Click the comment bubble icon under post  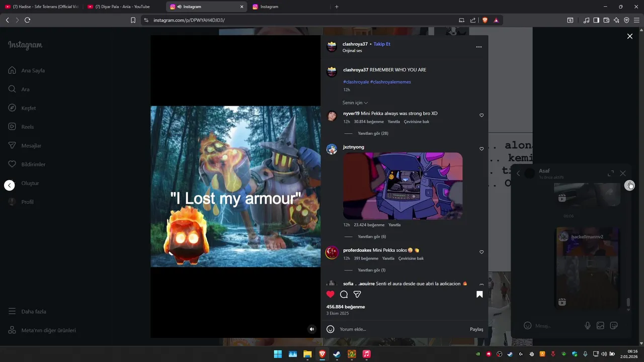click(x=344, y=294)
